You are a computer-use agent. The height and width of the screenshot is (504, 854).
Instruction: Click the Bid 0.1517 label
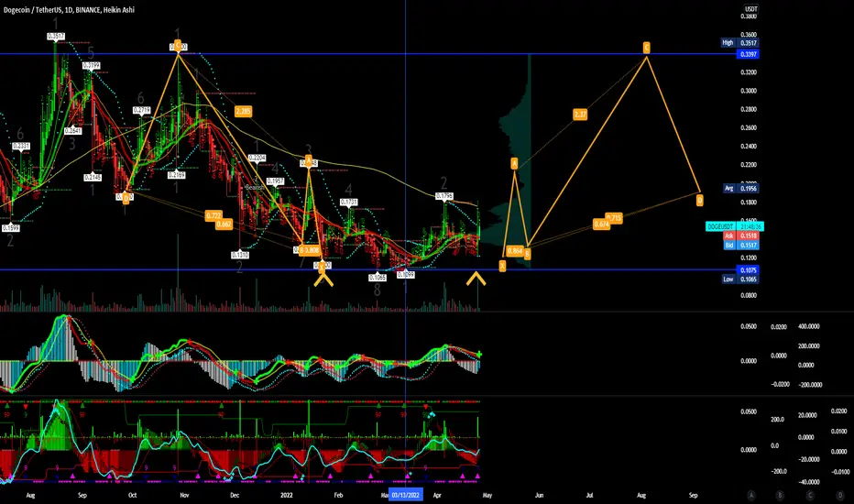tap(740, 246)
